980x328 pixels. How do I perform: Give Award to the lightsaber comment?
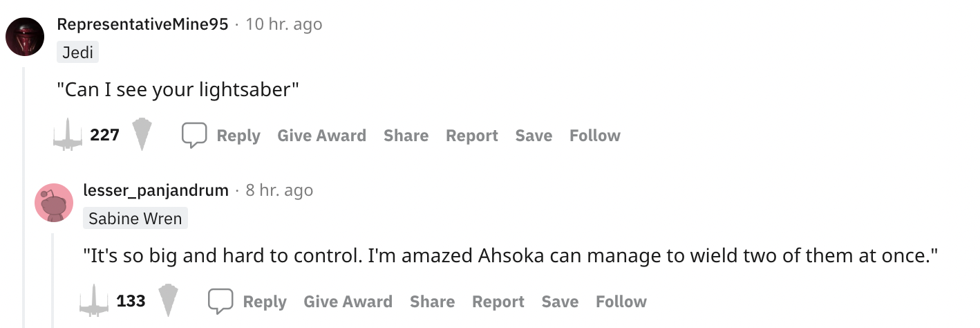(x=322, y=136)
